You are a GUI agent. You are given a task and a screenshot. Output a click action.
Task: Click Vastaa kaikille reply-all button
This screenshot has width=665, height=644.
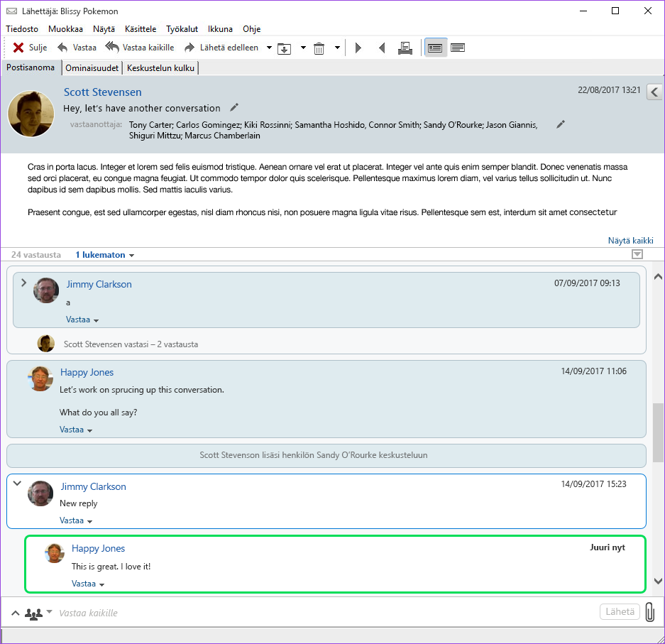click(x=140, y=48)
